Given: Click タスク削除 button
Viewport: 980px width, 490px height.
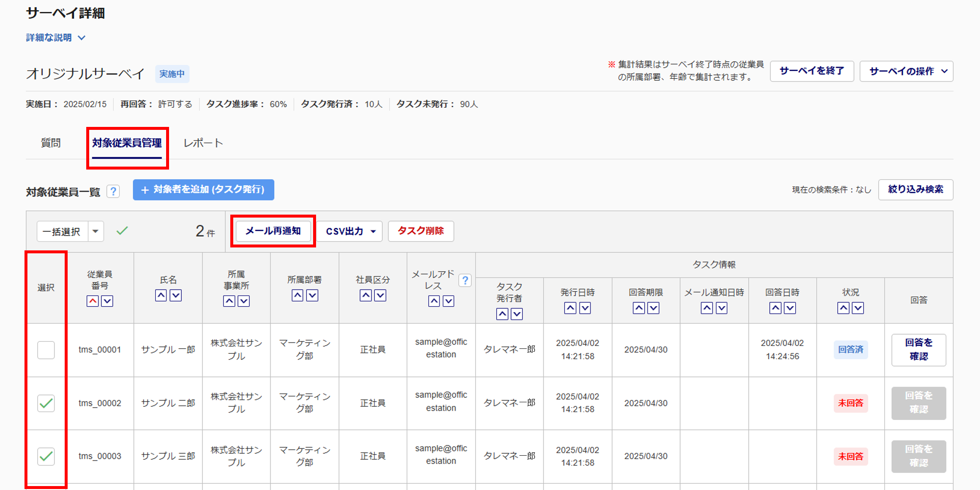Looking at the screenshot, I should tap(421, 231).
